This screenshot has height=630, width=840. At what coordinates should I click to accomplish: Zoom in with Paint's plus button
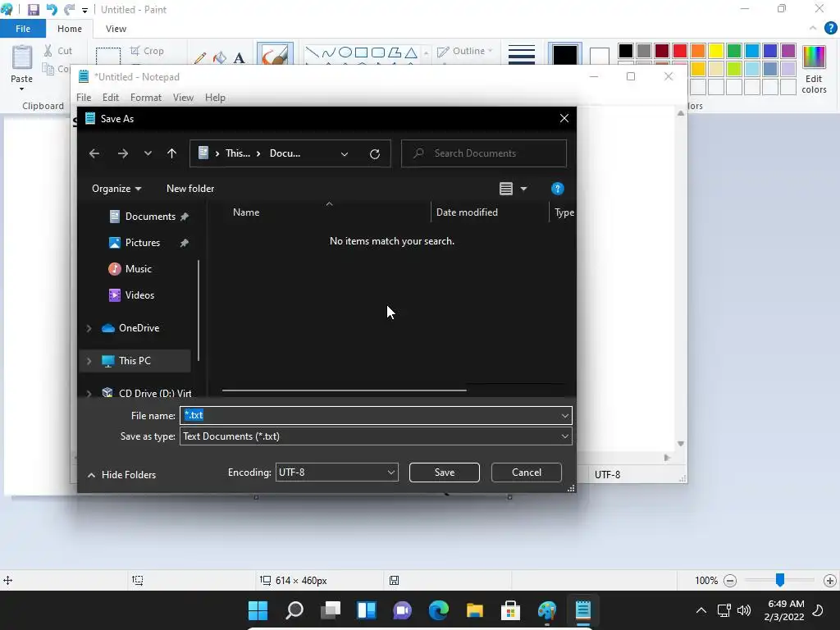[830, 581]
